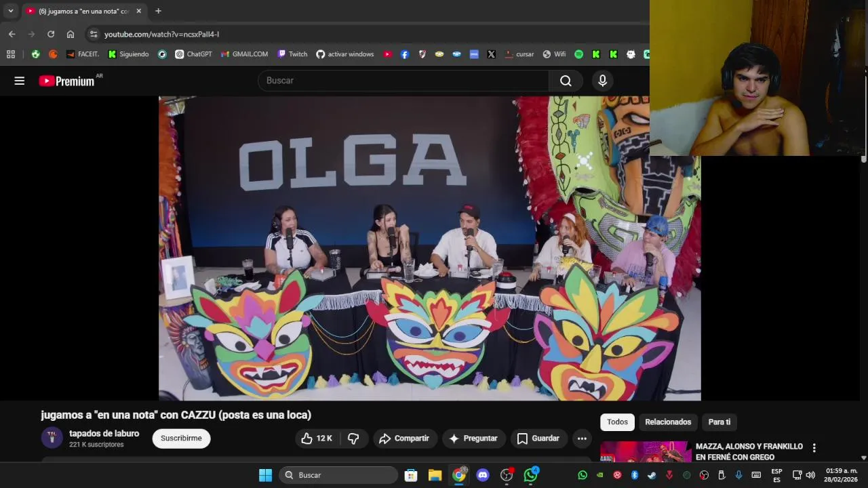Open the apps grid in bookmarks bar
The image size is (868, 488).
tap(10, 54)
